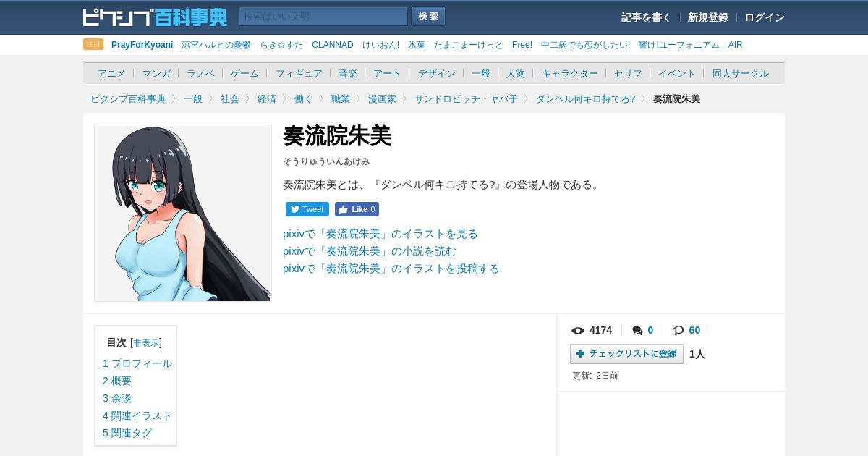The height and width of the screenshot is (456, 868).
Task: Open 記事を書く in the header
Action: pos(646,17)
